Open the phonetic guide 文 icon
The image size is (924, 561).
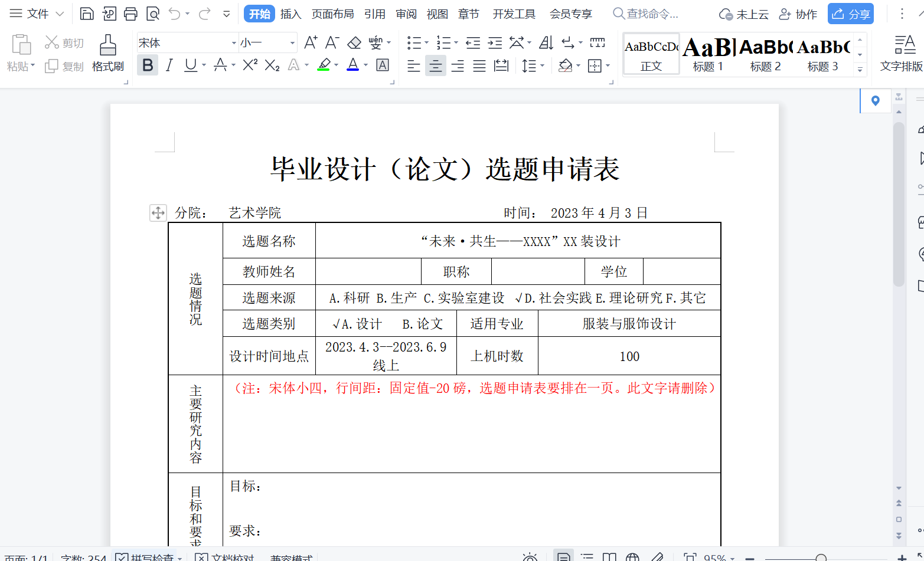tap(376, 42)
